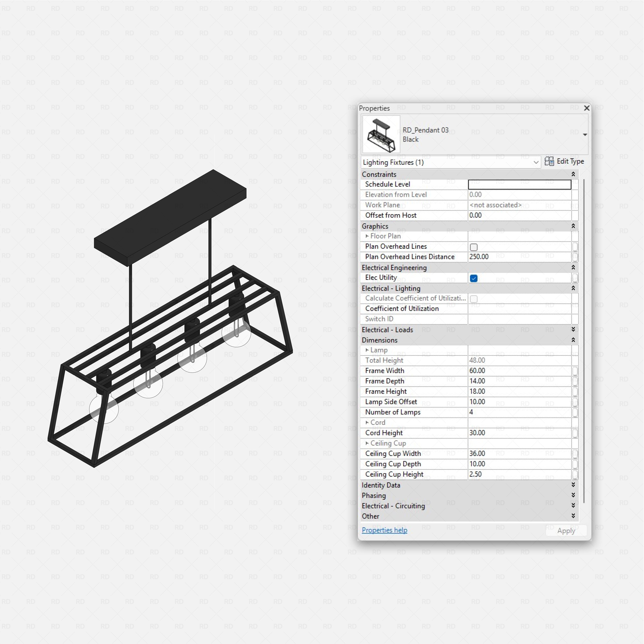The width and height of the screenshot is (644, 644).
Task: Collapse the Electrical Engineering section
Action: coord(573,267)
